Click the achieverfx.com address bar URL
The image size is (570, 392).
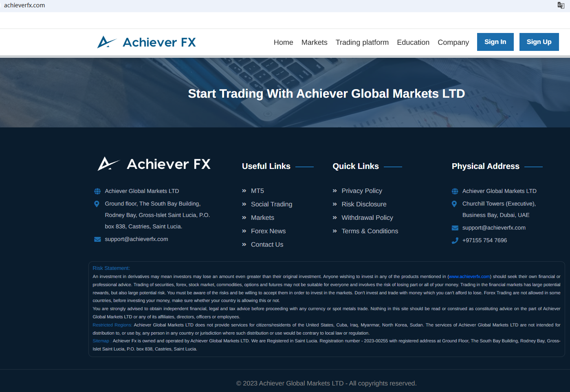(24, 5)
